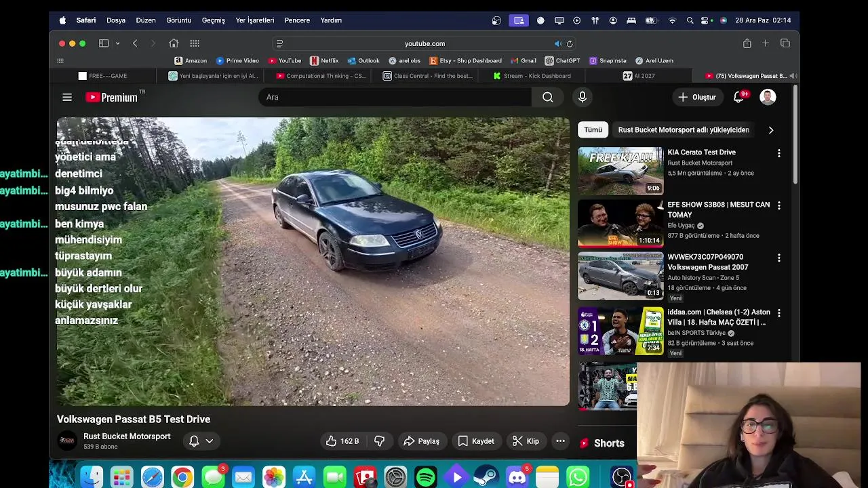
Task: Create a clip with Klip
Action: 526,441
